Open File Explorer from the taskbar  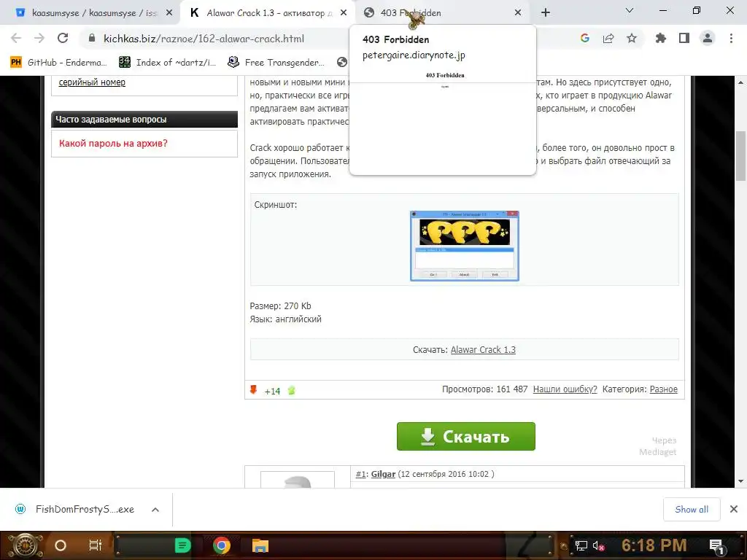point(260,545)
